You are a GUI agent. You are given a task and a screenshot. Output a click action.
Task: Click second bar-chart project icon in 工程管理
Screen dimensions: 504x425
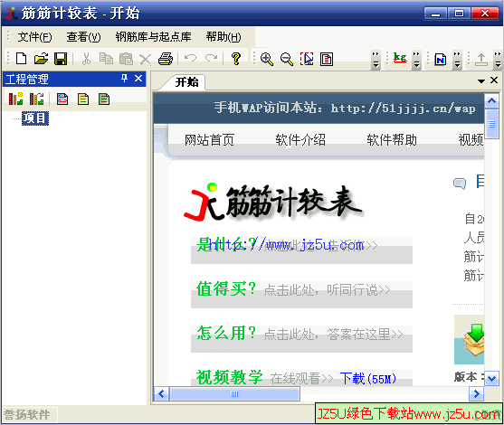click(36, 99)
